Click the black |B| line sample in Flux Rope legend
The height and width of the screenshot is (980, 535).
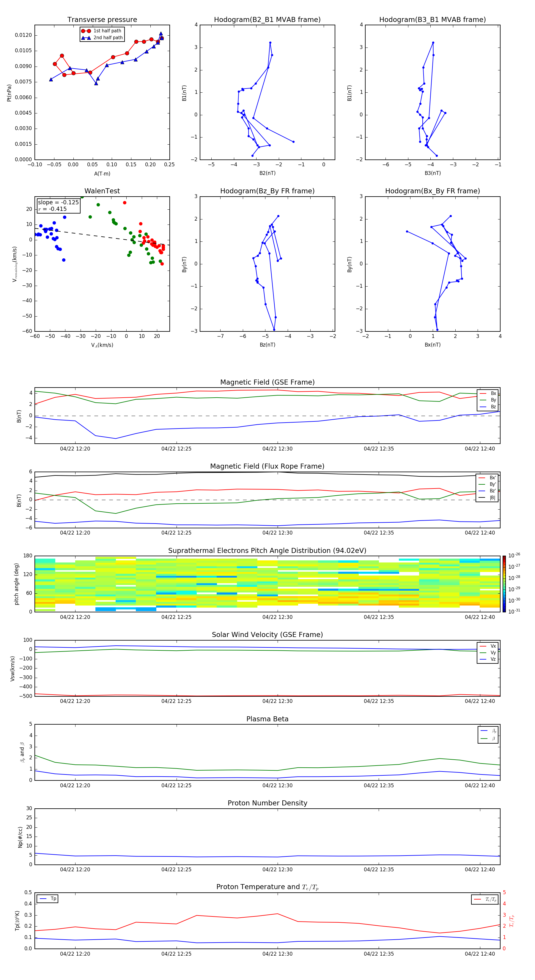coord(482,498)
